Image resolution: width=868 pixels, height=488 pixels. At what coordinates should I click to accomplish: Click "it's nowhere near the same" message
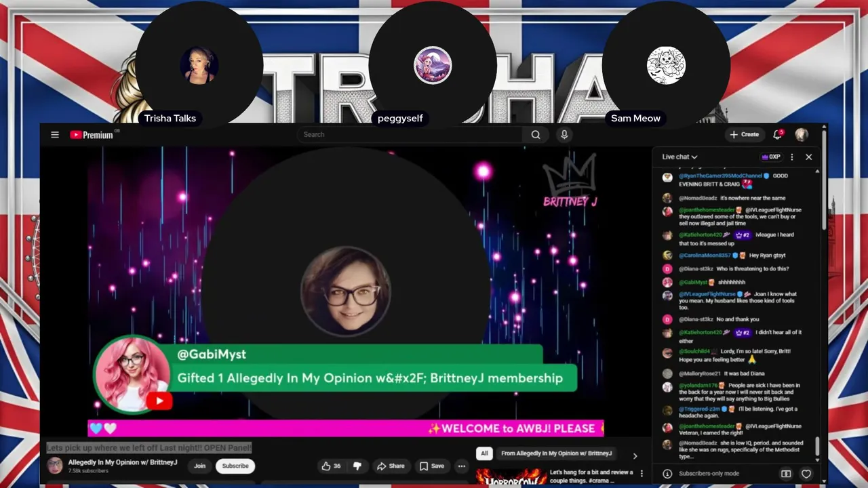coord(753,199)
